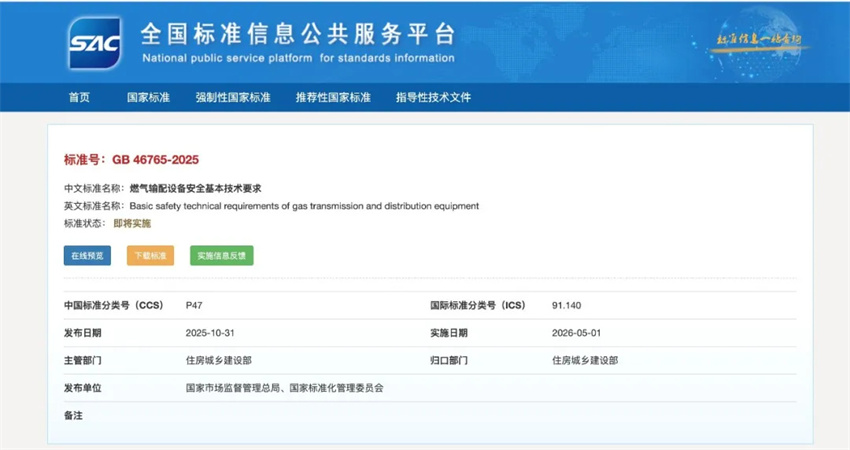Click the 即将实施 status label
This screenshot has width=850, height=450.
[132, 223]
